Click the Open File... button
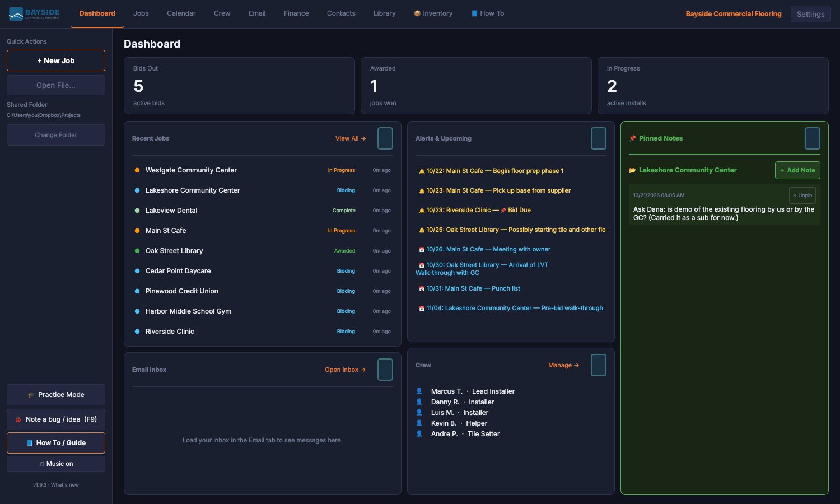840x504 pixels. click(x=56, y=85)
